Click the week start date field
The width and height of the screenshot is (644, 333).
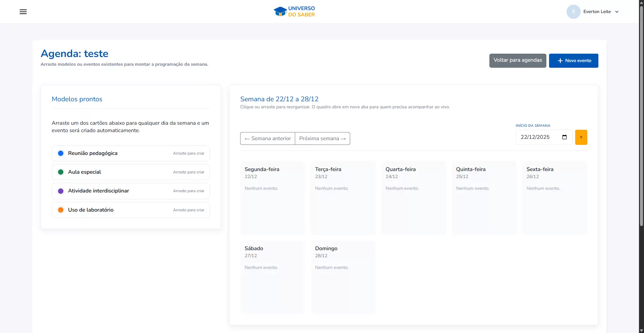coord(539,137)
